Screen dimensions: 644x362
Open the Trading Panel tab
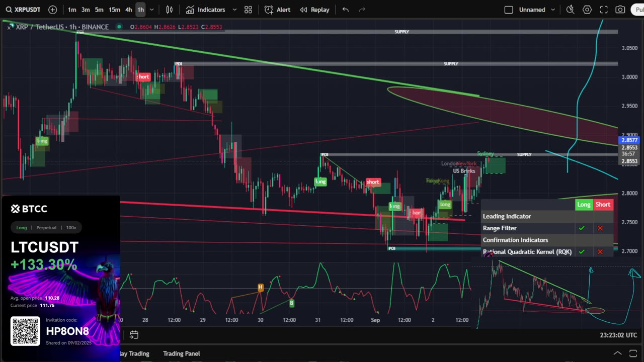click(x=181, y=353)
